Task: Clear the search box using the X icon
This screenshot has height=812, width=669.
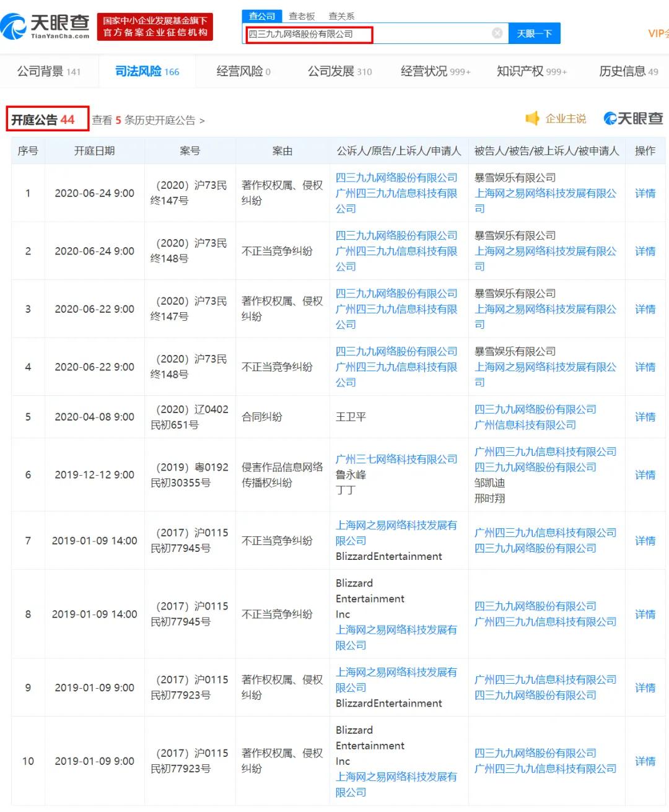Action: 497,35
